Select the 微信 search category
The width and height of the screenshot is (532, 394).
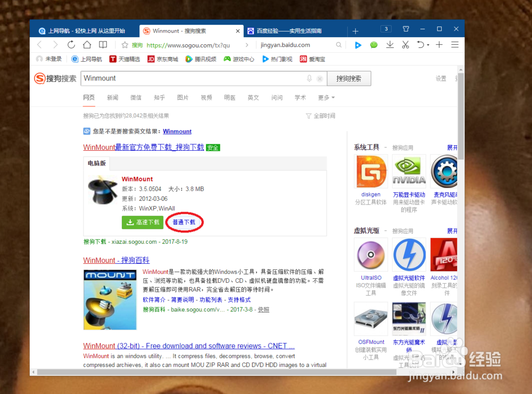point(136,97)
